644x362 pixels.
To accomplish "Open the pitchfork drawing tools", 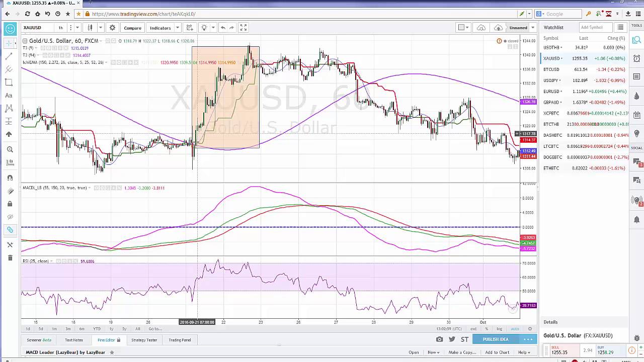I will pyautogui.click(x=9, y=69).
